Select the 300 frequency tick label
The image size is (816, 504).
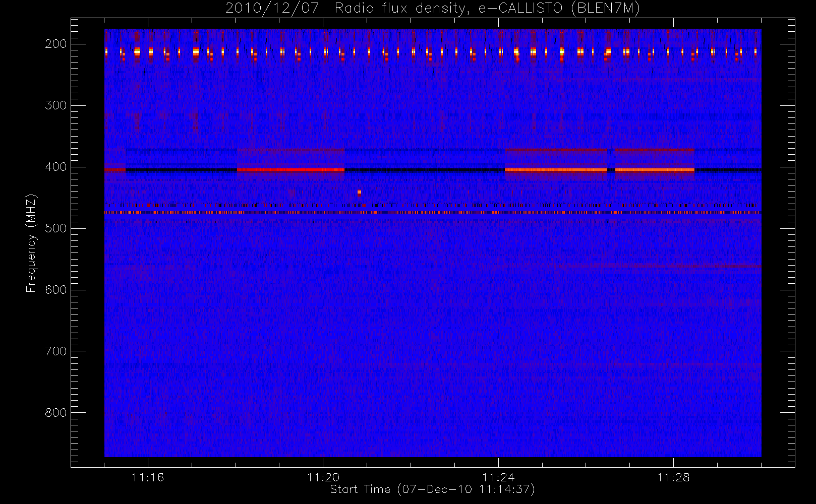coord(56,105)
